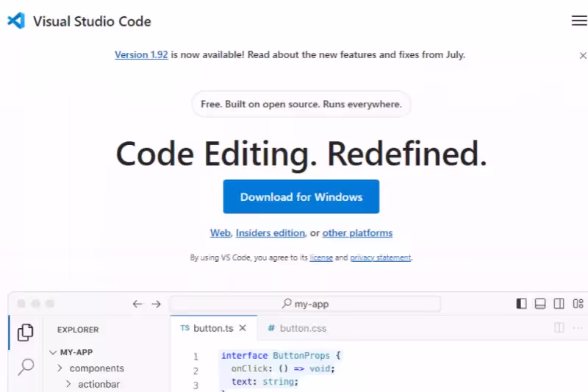Click the Visual Studio Code title text
Image resolution: width=588 pixels, height=392 pixels.
[92, 21]
